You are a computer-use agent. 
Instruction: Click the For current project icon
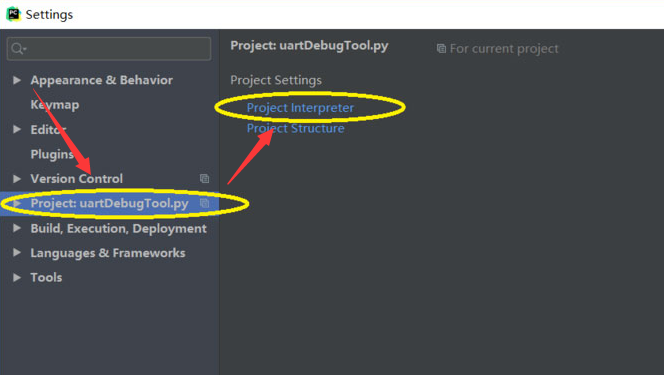(x=441, y=49)
